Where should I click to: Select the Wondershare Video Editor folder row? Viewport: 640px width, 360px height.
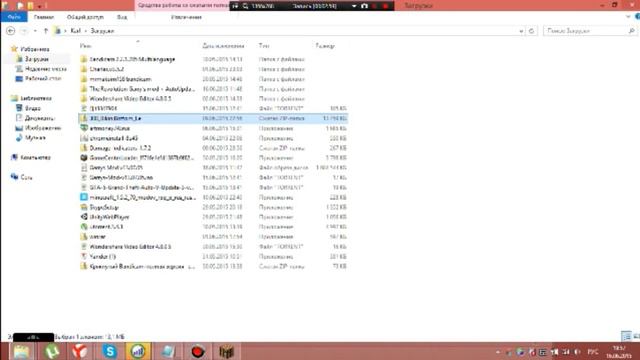pyautogui.click(x=213, y=98)
